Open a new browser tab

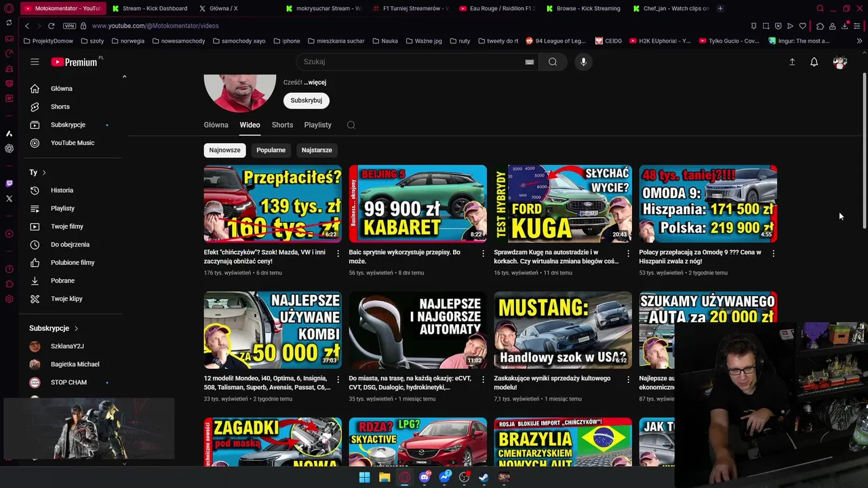(720, 9)
